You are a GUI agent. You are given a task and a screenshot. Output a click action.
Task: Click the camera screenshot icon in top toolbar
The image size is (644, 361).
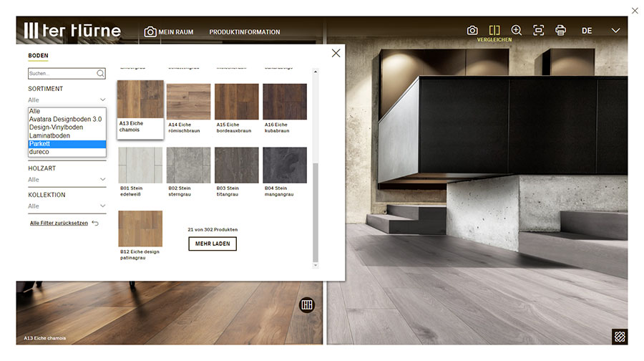click(x=472, y=30)
